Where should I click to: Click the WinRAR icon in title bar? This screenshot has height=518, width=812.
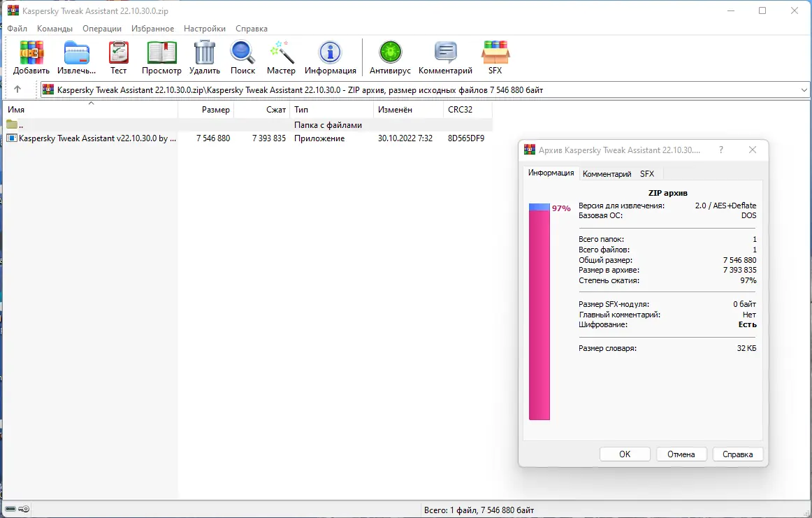pyautogui.click(x=13, y=10)
